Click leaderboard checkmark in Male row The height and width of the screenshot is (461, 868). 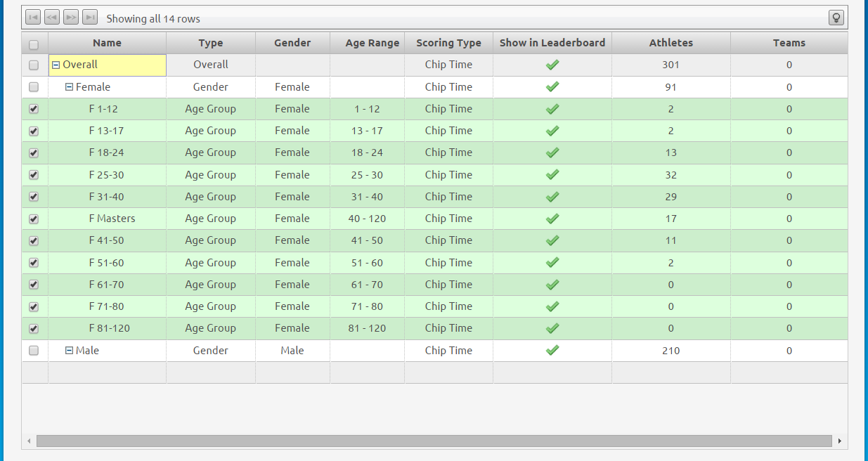coord(552,350)
